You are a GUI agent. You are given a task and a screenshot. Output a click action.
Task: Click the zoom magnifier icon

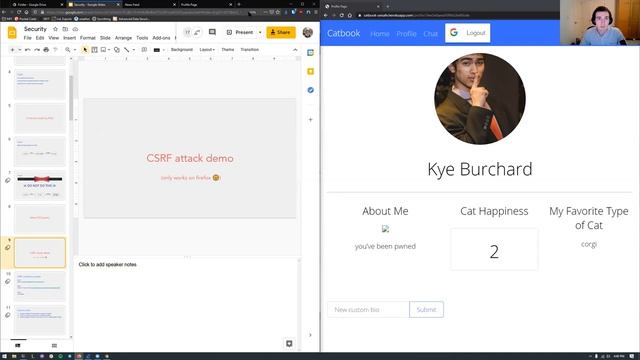pyautogui.click(x=68, y=50)
